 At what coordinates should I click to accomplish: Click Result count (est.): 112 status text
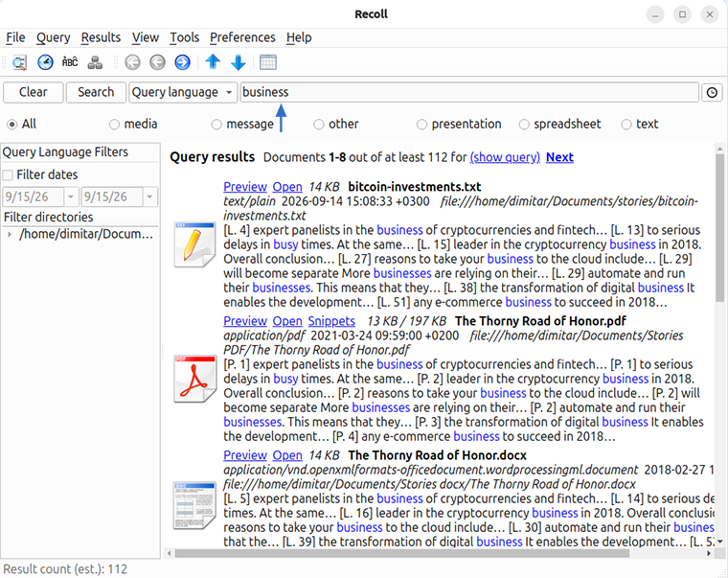(65, 569)
